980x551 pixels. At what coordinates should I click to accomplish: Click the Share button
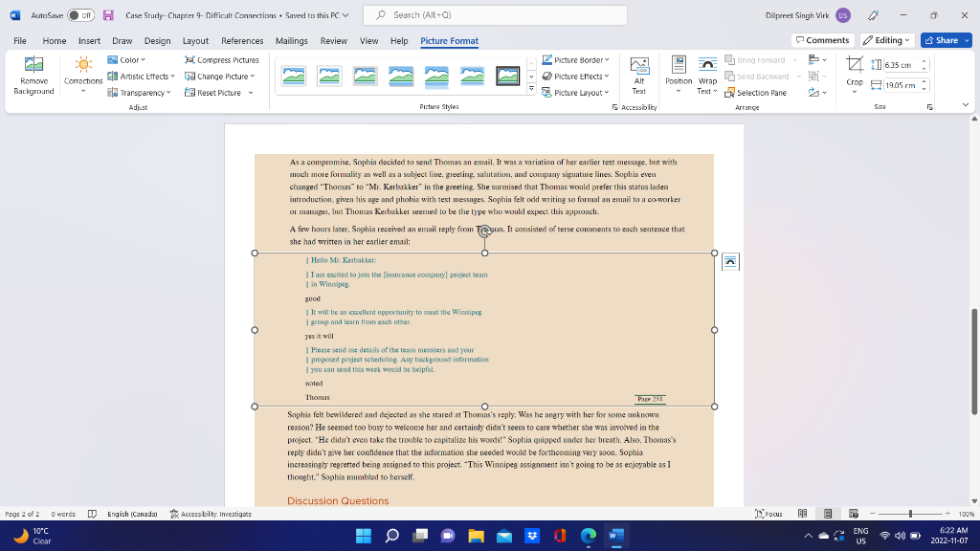942,40
